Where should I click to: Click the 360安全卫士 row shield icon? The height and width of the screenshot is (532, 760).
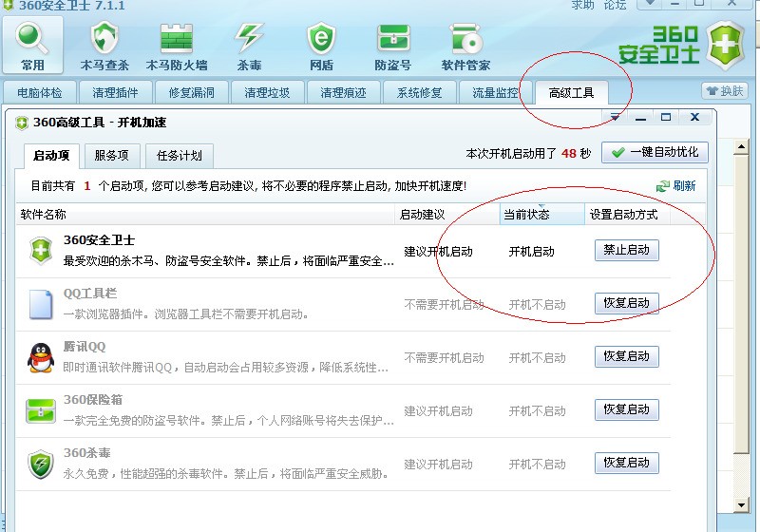click(x=41, y=251)
